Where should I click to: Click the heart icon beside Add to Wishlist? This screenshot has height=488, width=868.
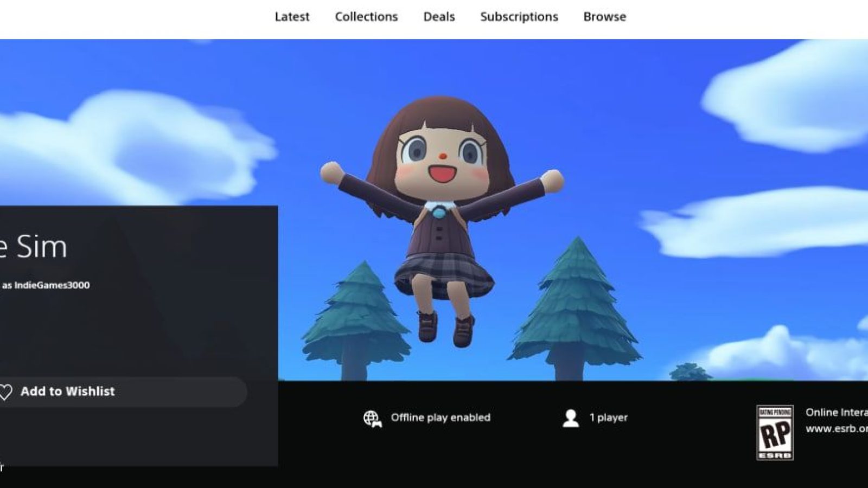point(5,392)
